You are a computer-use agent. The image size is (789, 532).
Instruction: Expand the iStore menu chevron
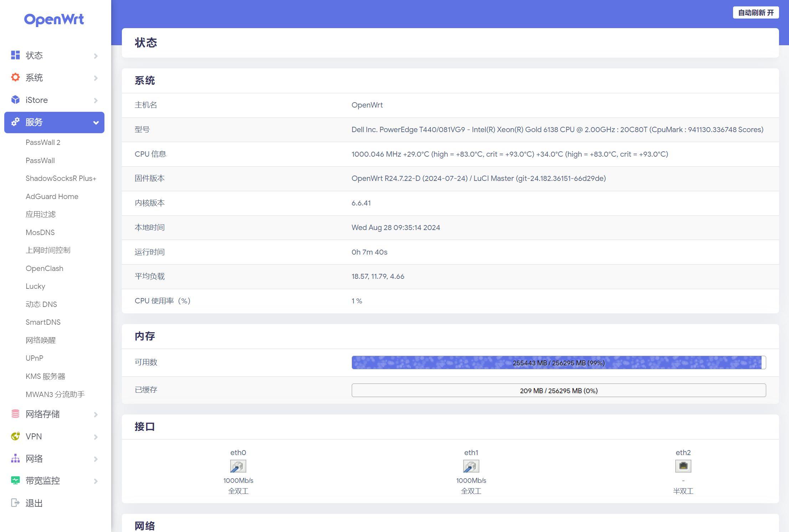click(96, 100)
